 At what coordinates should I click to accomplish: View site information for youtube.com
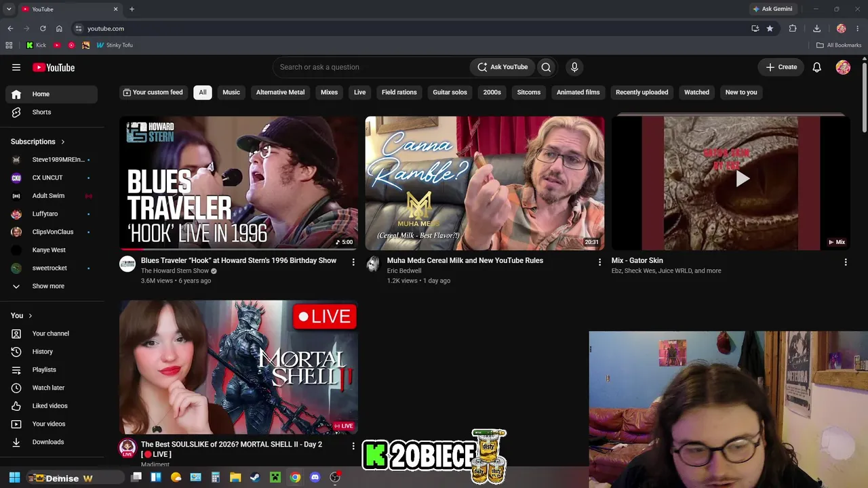pos(79,28)
